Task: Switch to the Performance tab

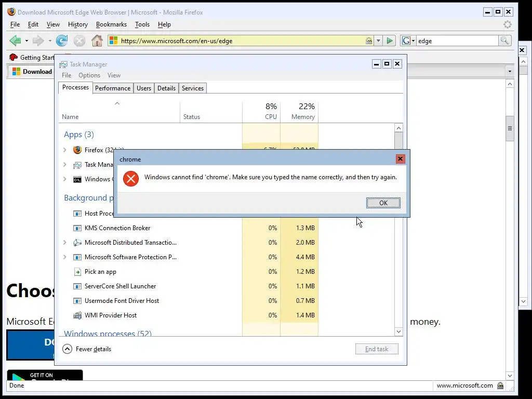Action: [113, 88]
